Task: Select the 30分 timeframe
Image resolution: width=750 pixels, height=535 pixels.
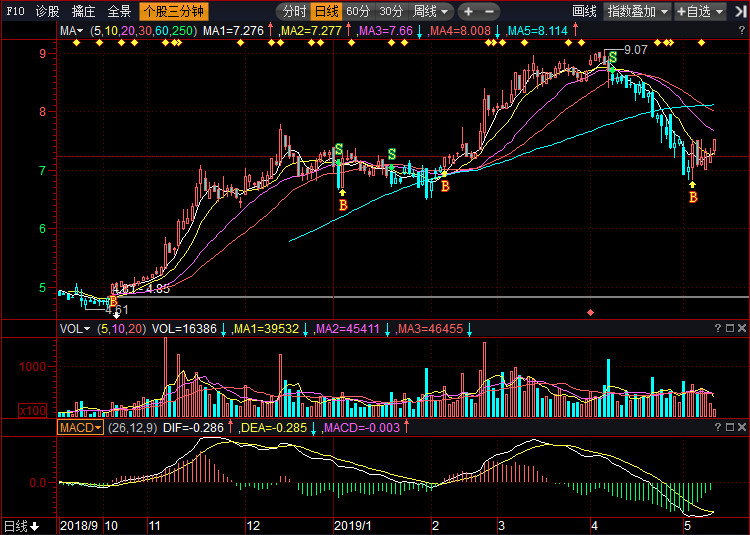Action: point(391,12)
